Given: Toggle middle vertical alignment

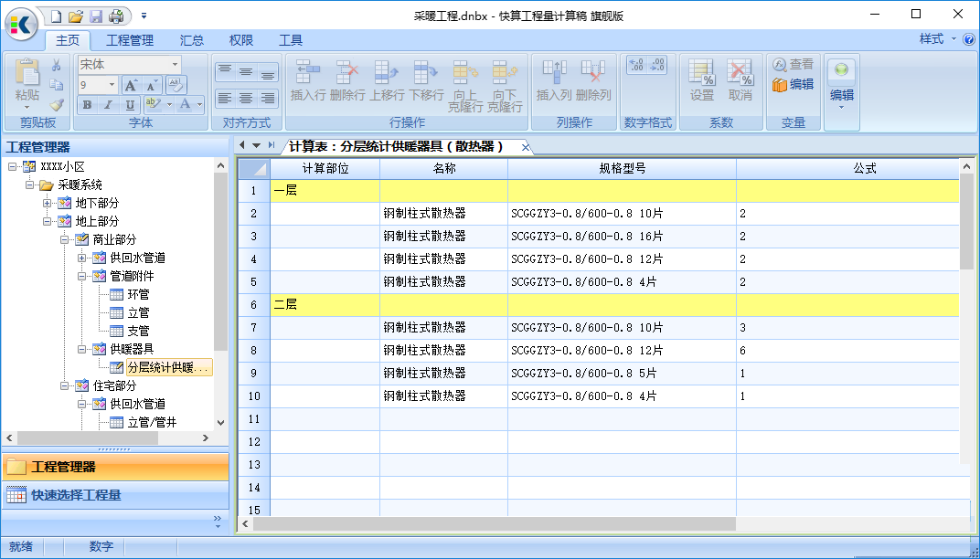Looking at the screenshot, I should (x=246, y=72).
